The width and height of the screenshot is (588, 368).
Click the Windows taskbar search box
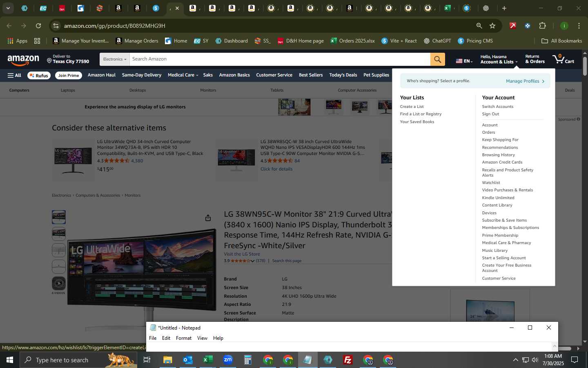[78, 360]
